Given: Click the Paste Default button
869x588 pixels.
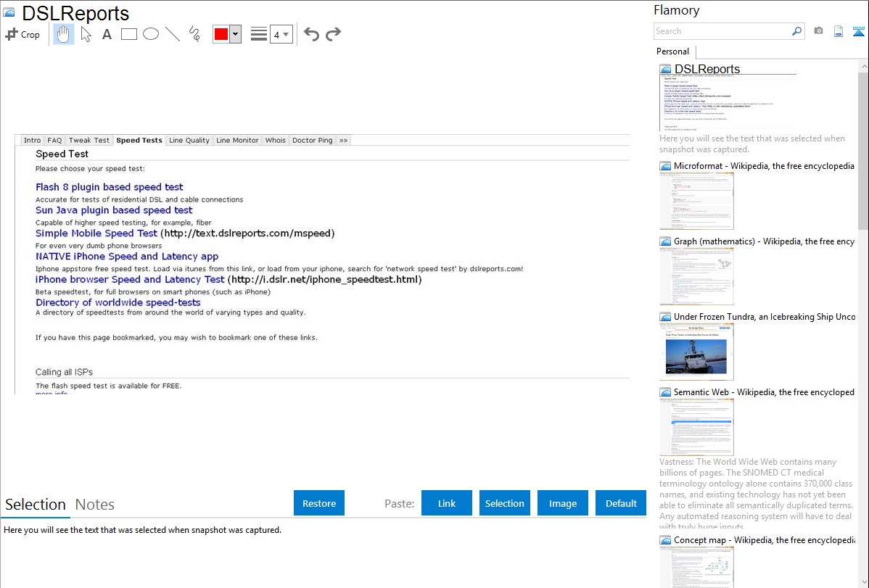Looking at the screenshot, I should pyautogui.click(x=621, y=503).
